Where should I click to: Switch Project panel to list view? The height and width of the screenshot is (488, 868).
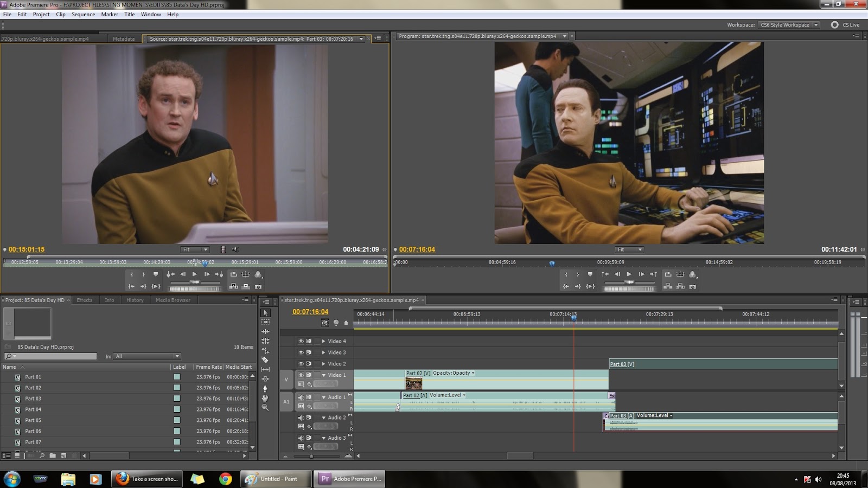point(7,455)
